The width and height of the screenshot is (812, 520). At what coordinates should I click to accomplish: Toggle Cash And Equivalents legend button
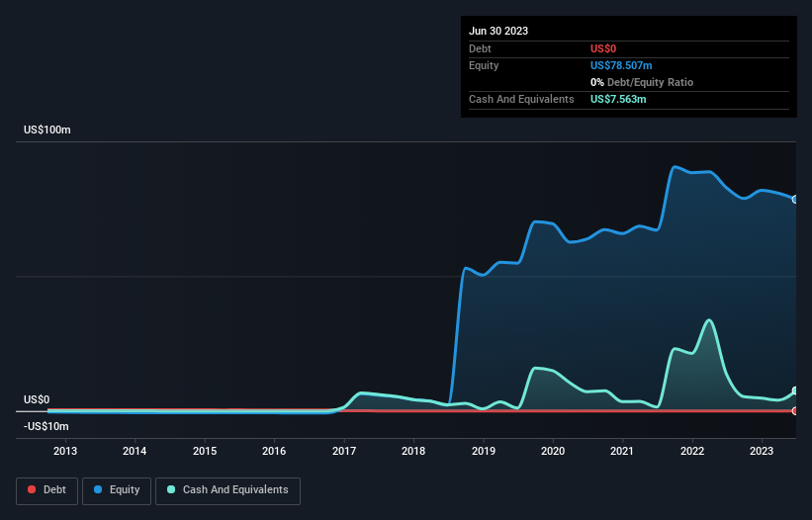tap(227, 490)
